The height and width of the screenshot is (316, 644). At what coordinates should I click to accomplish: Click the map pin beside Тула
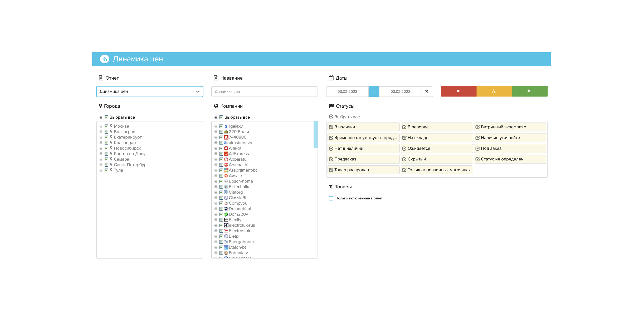(111, 170)
